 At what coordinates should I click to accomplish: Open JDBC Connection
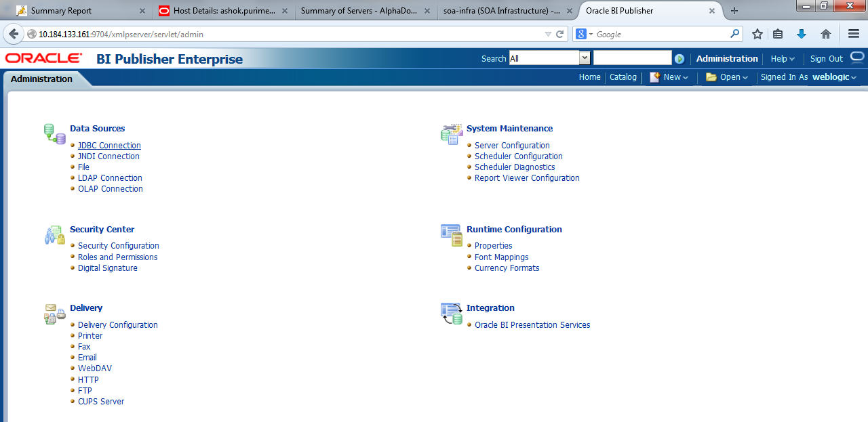pyautogui.click(x=109, y=146)
